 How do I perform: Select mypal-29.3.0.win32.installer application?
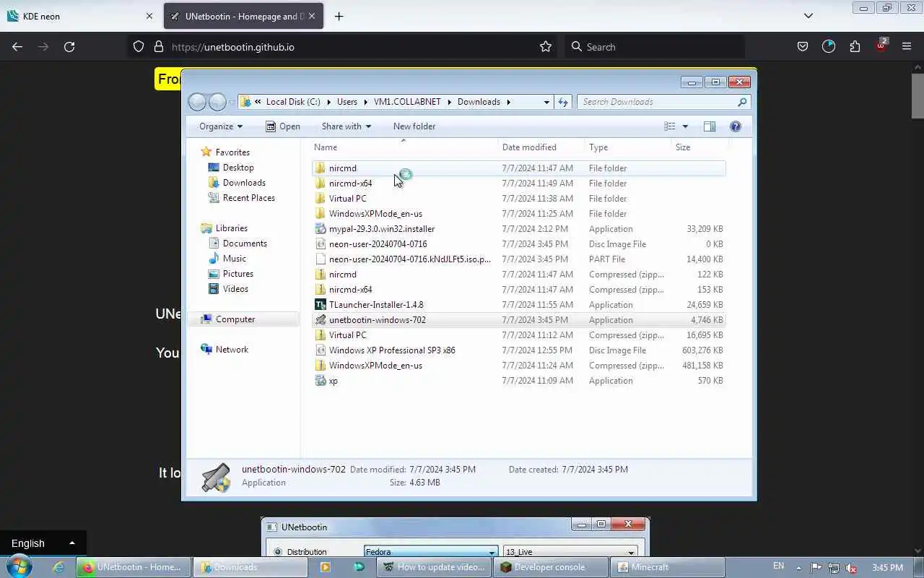coord(518,229)
